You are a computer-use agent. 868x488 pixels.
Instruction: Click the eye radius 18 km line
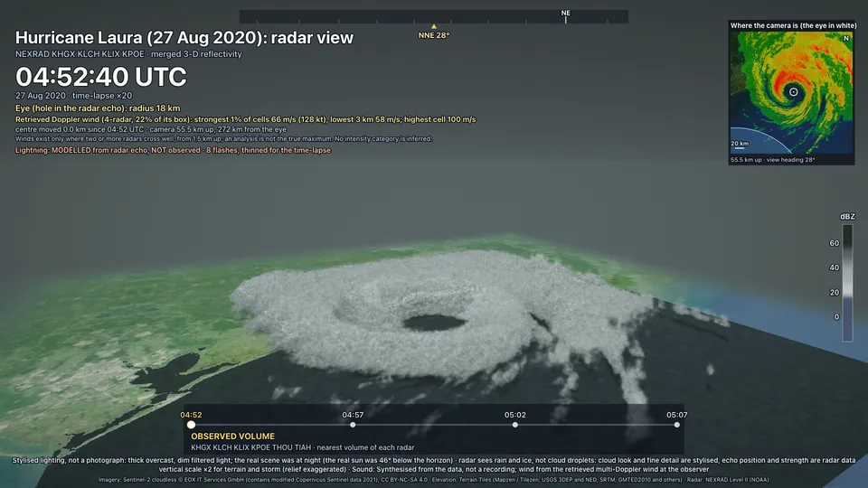(x=98, y=108)
